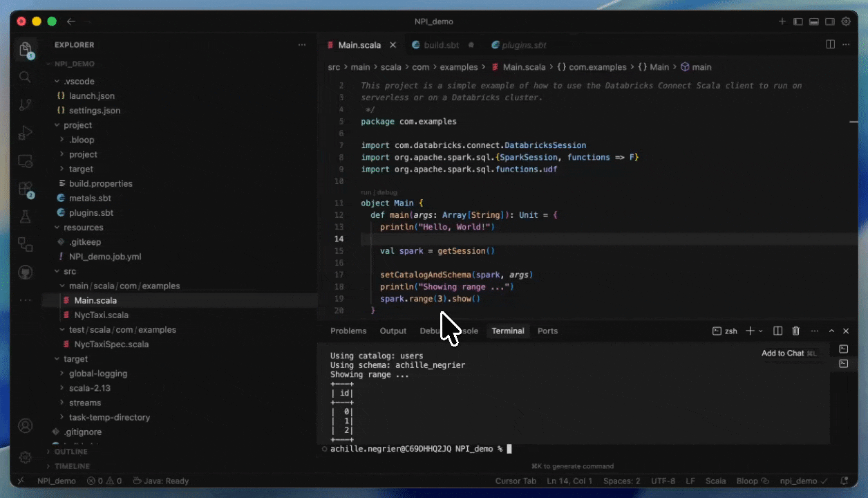Image resolution: width=868 pixels, height=498 pixels.
Task: Open Source Control view in activity bar
Action: (x=26, y=104)
